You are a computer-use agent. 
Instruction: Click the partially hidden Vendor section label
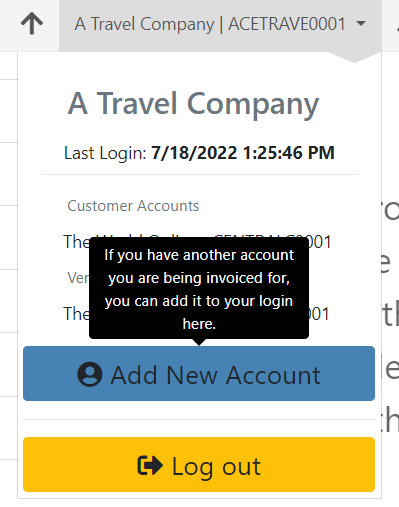point(78,278)
